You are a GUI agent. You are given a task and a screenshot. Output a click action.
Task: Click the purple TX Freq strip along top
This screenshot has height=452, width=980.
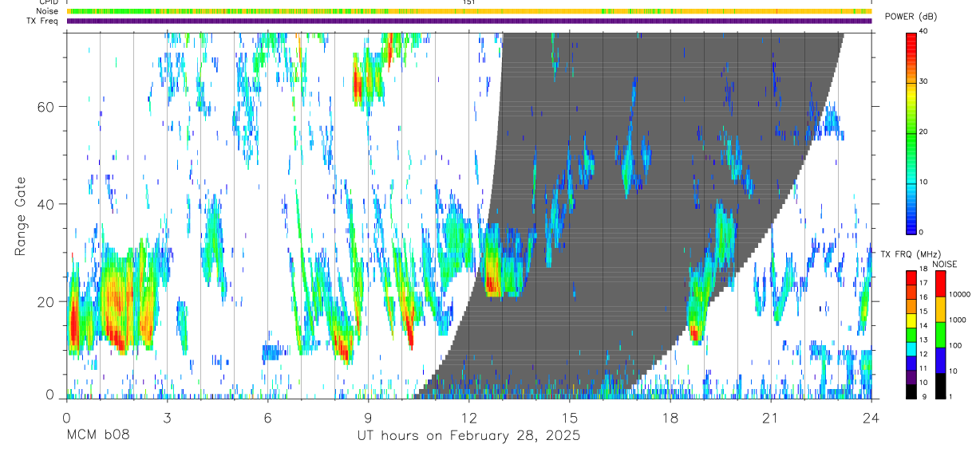[x=470, y=21]
